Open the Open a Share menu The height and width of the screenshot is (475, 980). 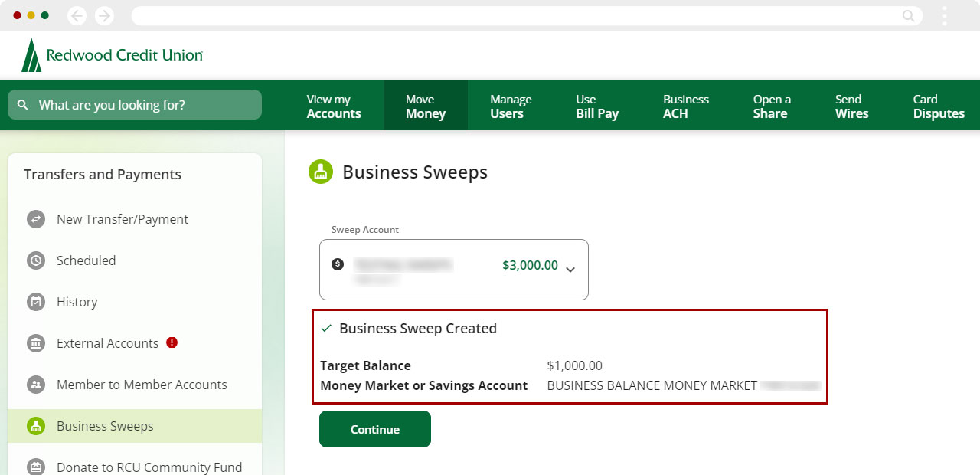(x=772, y=106)
